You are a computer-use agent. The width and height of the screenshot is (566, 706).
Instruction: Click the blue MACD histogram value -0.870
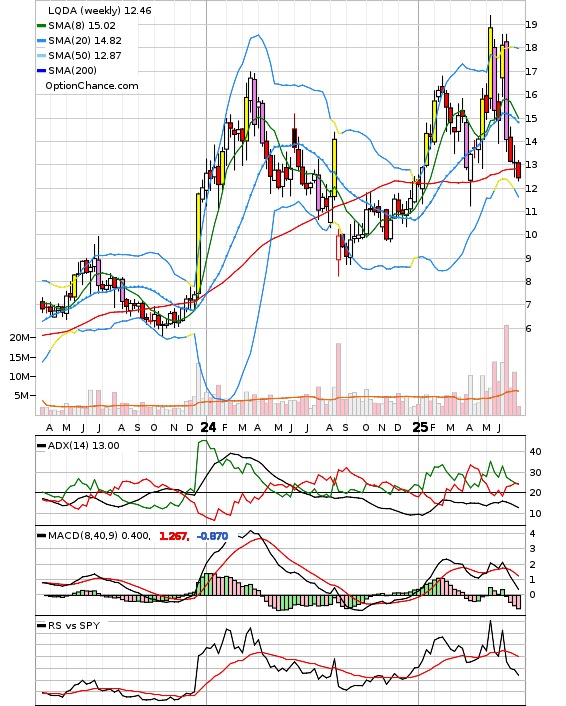point(213,536)
